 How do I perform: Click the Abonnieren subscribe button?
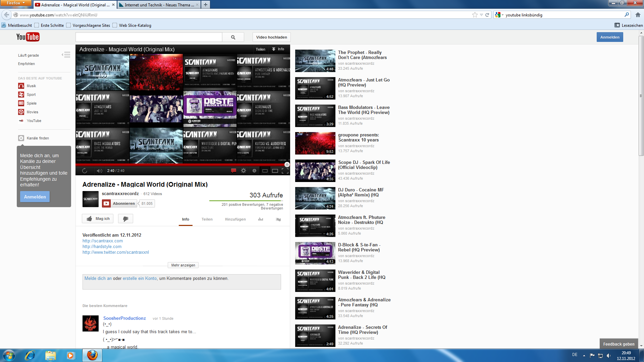(119, 203)
